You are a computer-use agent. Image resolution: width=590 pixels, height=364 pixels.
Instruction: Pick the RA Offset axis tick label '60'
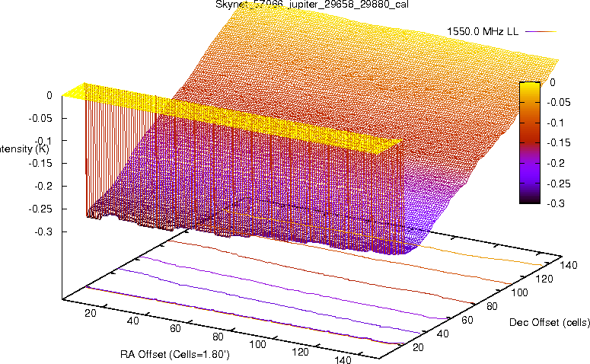175,328
